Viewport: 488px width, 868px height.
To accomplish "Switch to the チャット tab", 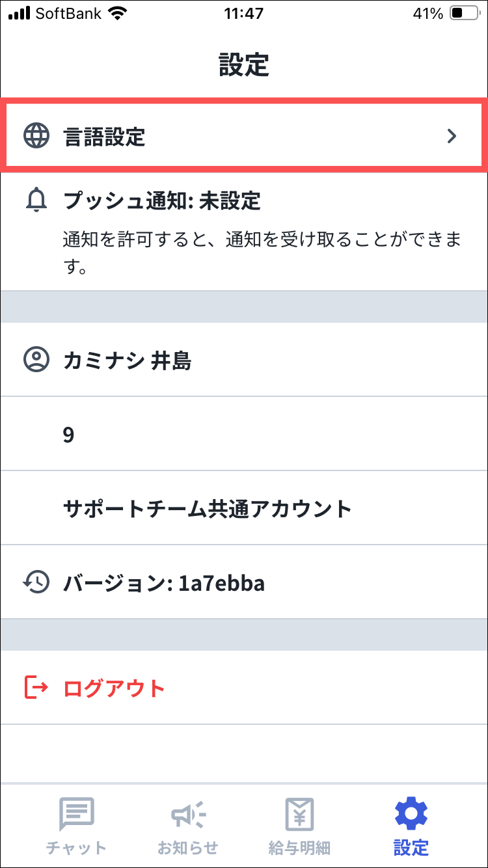I will [x=77, y=848].
